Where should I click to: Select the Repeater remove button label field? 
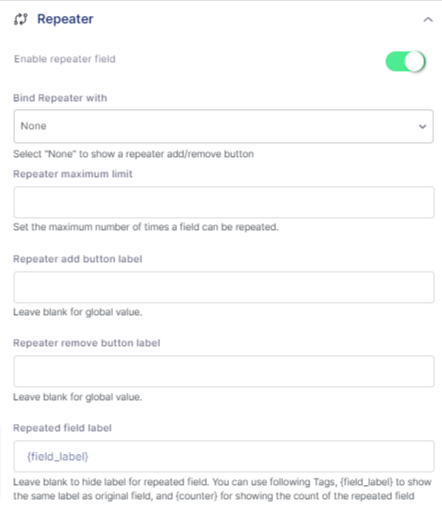[x=224, y=371]
